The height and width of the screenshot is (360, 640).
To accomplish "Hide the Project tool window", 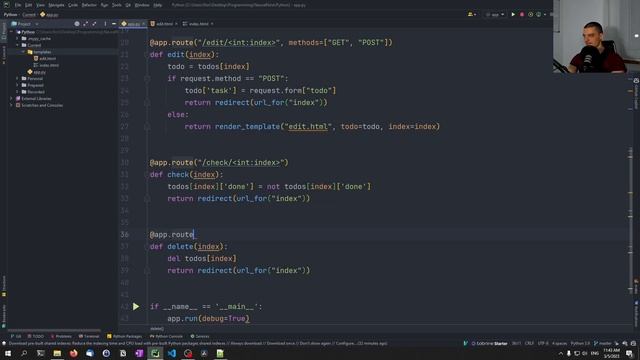I will point(113,24).
